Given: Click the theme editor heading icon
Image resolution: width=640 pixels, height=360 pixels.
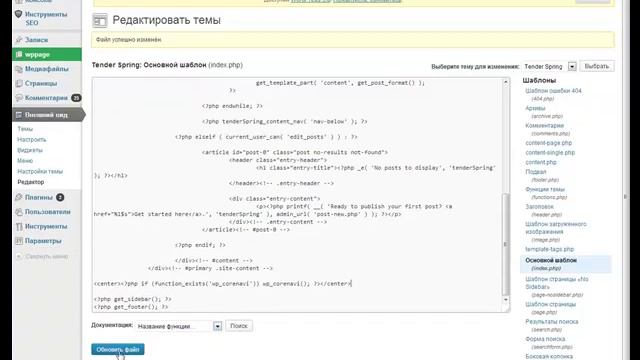Looking at the screenshot, I should [x=100, y=20].
